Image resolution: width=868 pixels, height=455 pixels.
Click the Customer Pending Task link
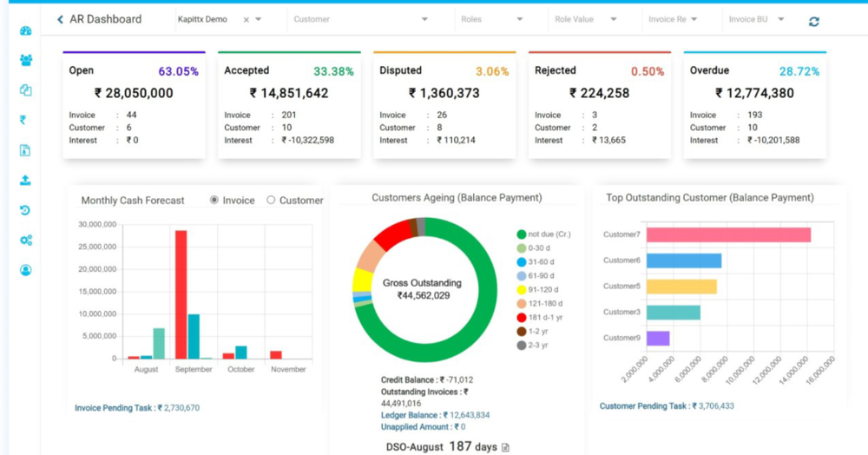pyautogui.click(x=667, y=406)
